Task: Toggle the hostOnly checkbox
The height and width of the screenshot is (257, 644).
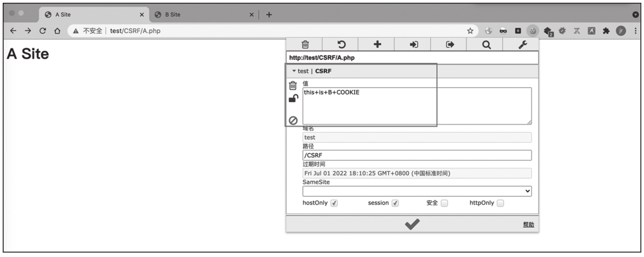Action: pos(334,203)
